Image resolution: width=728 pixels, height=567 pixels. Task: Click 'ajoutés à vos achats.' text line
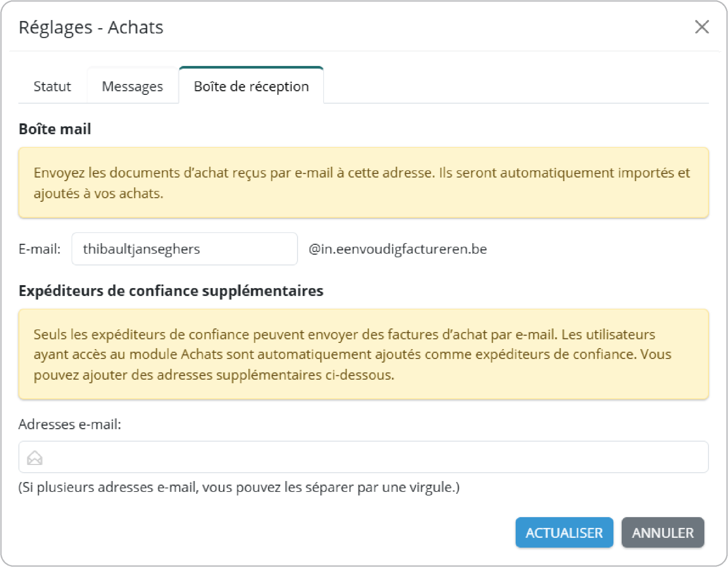point(99,193)
